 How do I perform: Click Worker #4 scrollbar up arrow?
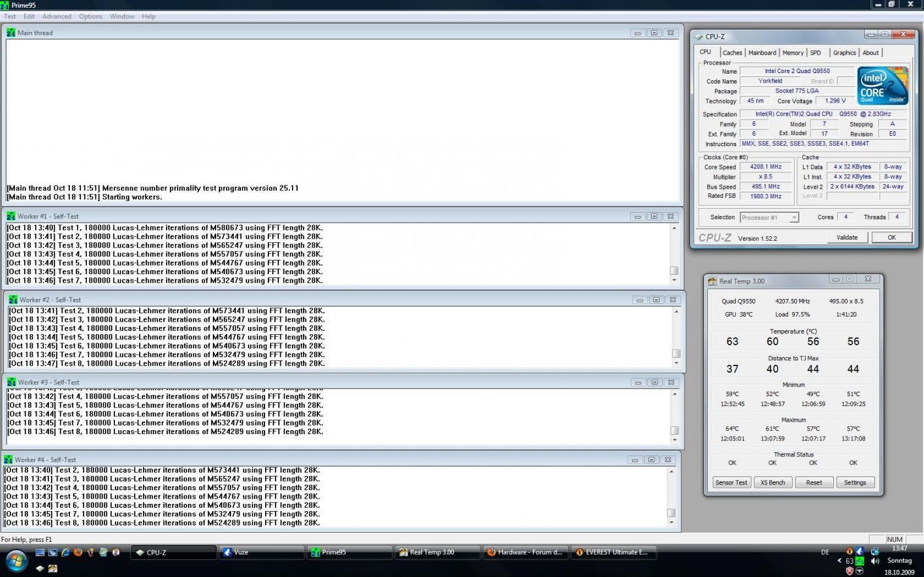pos(671,471)
